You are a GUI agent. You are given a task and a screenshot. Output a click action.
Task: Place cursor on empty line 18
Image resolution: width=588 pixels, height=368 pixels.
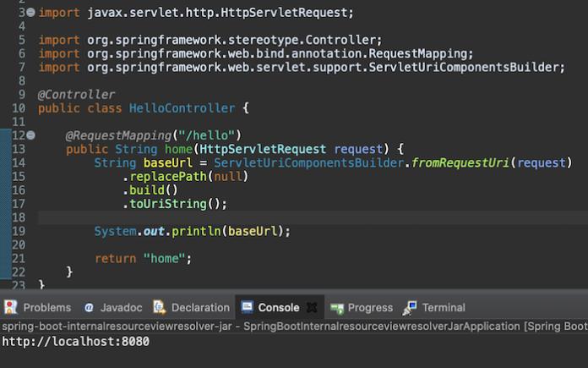pyautogui.click(x=253, y=217)
